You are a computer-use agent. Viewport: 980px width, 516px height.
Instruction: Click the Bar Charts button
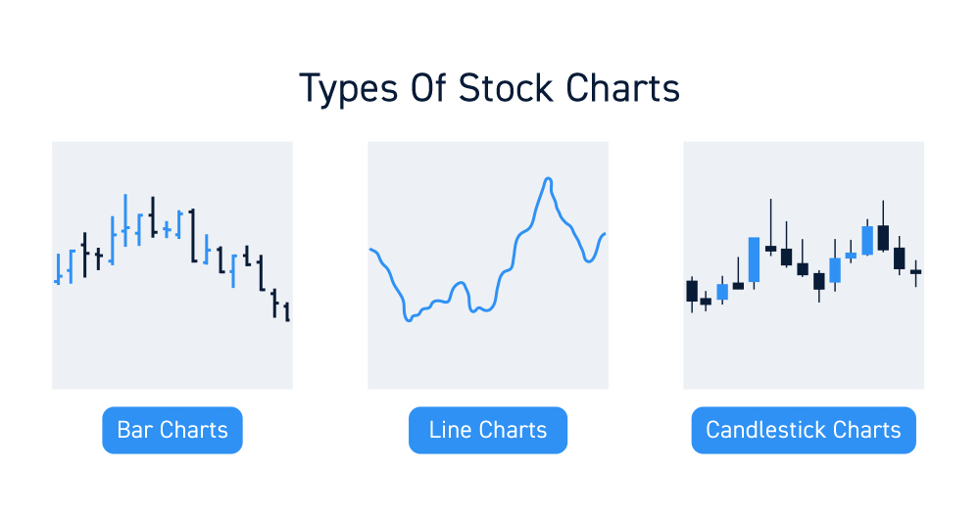pos(171,430)
